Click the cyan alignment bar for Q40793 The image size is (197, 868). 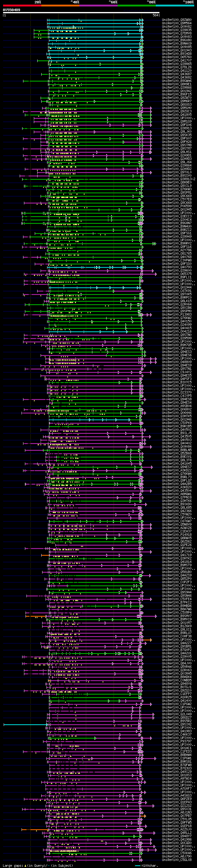pos(95,267)
